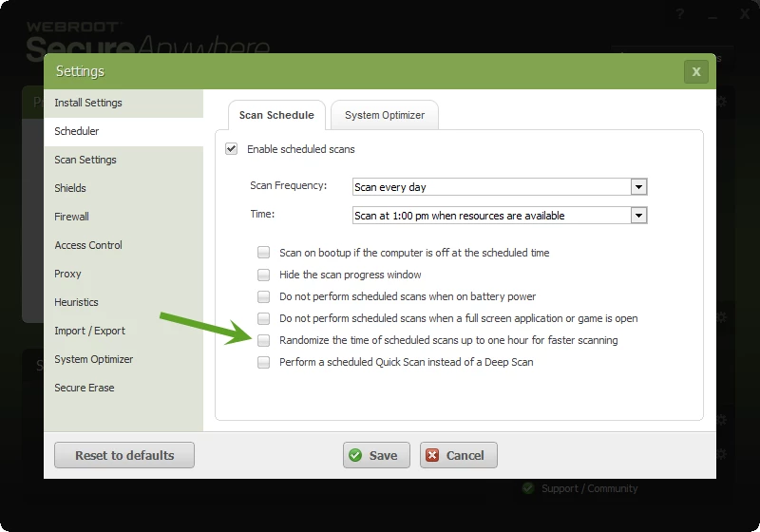This screenshot has height=532, width=760.
Task: Select System Optimizer in the sidebar
Action: point(123,359)
